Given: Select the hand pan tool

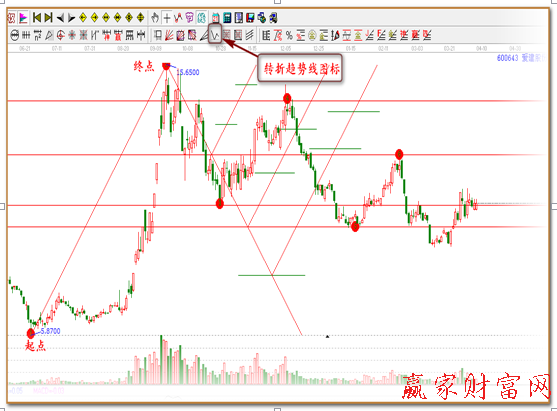Looking at the screenshot, I should coord(155,17).
